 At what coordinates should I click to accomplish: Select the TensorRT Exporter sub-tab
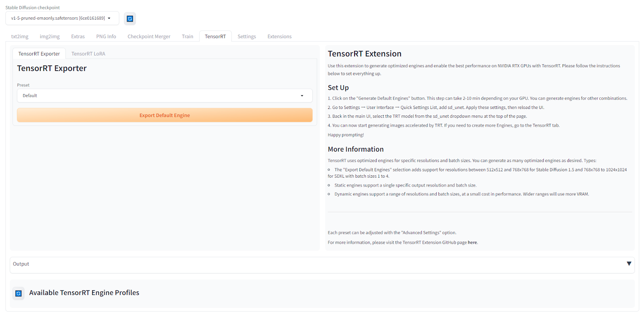39,54
